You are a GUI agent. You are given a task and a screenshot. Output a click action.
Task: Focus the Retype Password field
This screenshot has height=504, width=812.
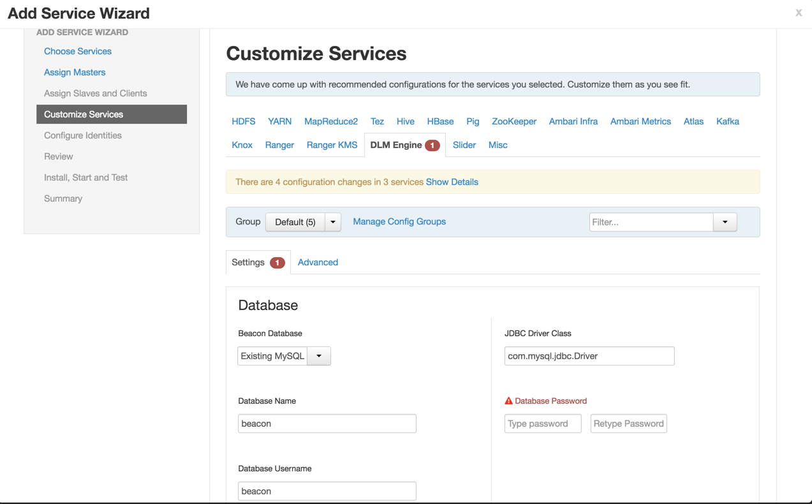click(x=628, y=424)
